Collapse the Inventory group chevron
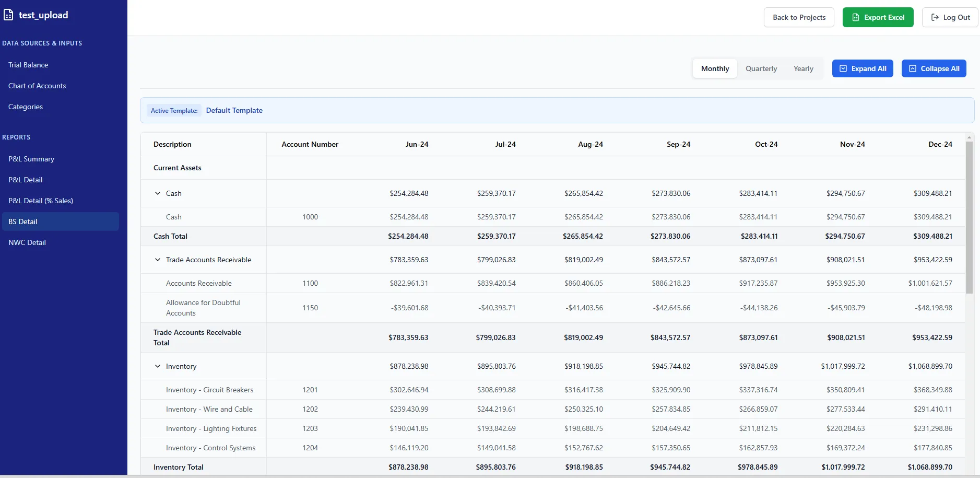The height and width of the screenshot is (478, 980). click(158, 366)
